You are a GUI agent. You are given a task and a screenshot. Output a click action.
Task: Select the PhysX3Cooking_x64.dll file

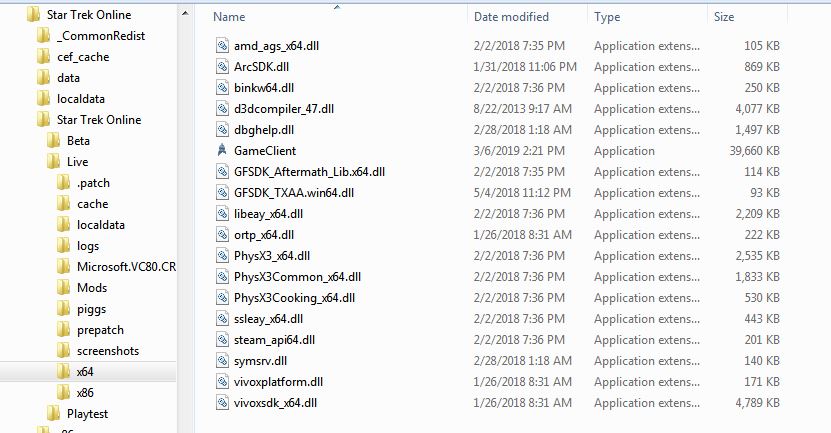294,298
